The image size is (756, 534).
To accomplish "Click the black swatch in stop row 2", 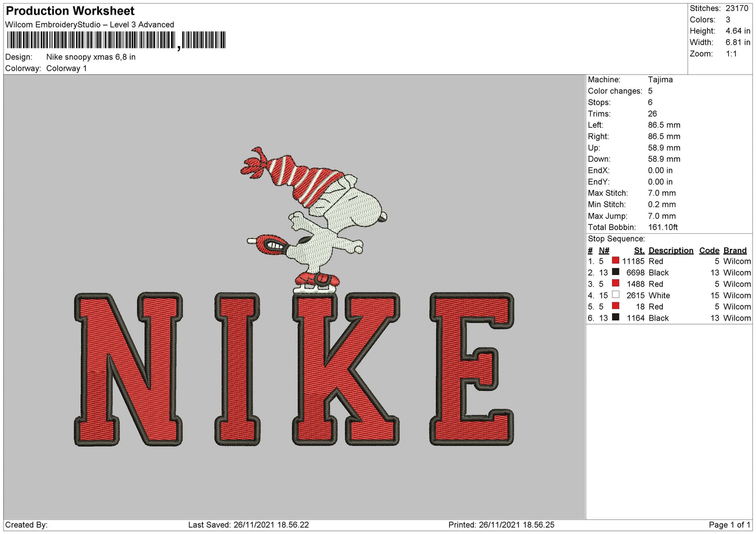I will 615,272.
